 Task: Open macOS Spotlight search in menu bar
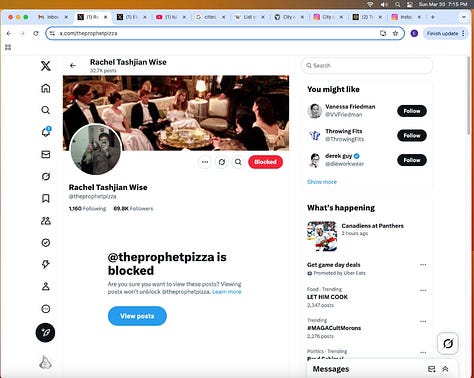[x=397, y=4]
